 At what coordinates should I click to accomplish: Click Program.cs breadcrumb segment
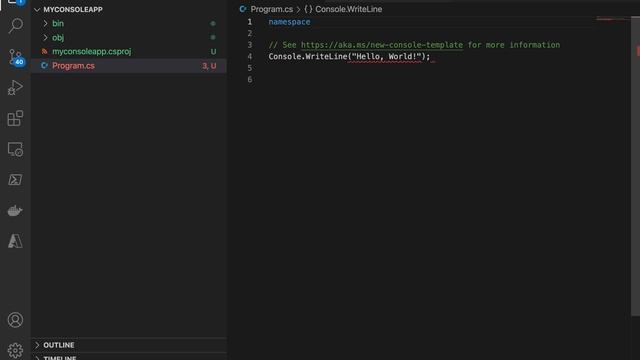(272, 9)
